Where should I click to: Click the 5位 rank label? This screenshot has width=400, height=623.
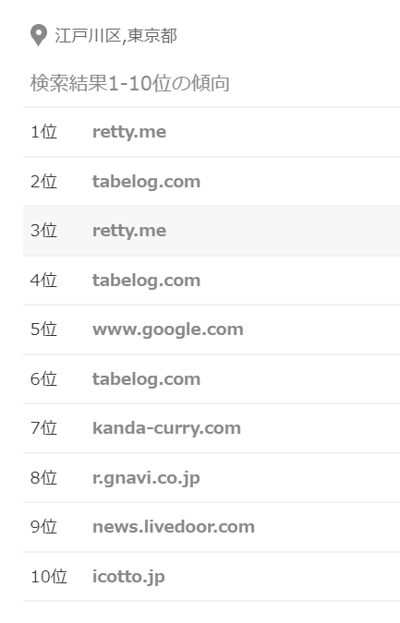click(44, 329)
